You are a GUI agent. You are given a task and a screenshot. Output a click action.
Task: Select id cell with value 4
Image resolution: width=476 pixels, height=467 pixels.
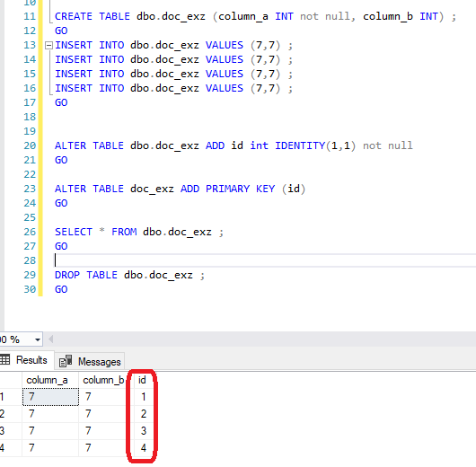click(144, 447)
